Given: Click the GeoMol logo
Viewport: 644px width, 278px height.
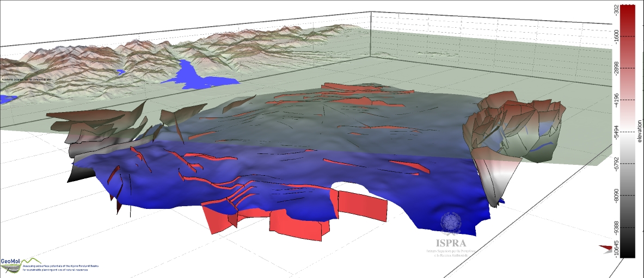Looking at the screenshot, I should (x=12, y=261).
